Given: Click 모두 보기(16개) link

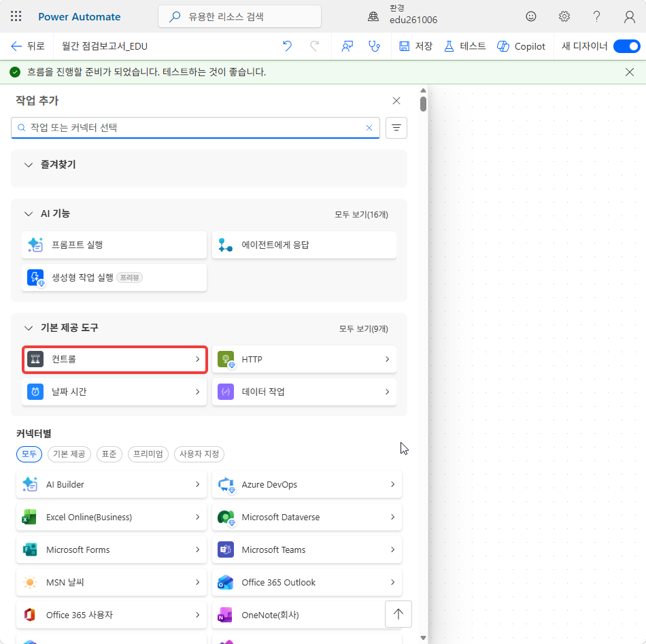Looking at the screenshot, I should pyautogui.click(x=361, y=215).
